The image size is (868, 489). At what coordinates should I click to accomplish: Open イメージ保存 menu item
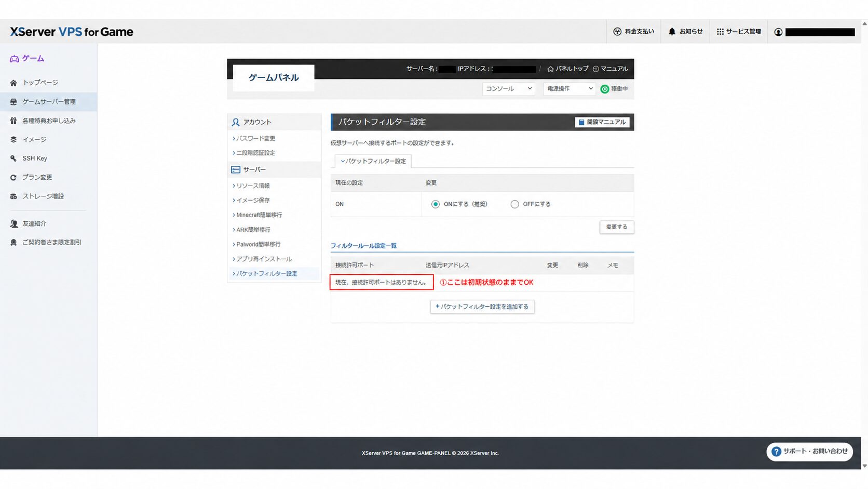[x=251, y=201]
